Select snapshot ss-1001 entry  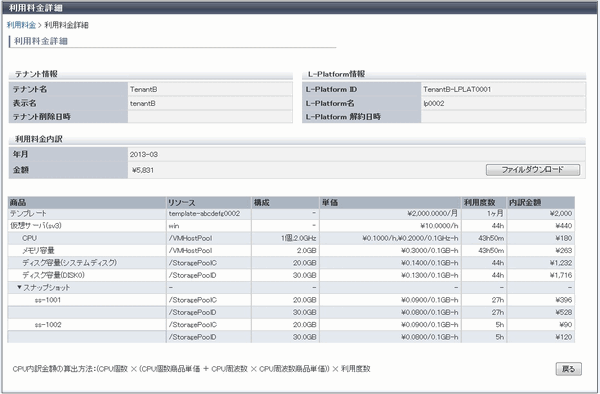point(48,300)
